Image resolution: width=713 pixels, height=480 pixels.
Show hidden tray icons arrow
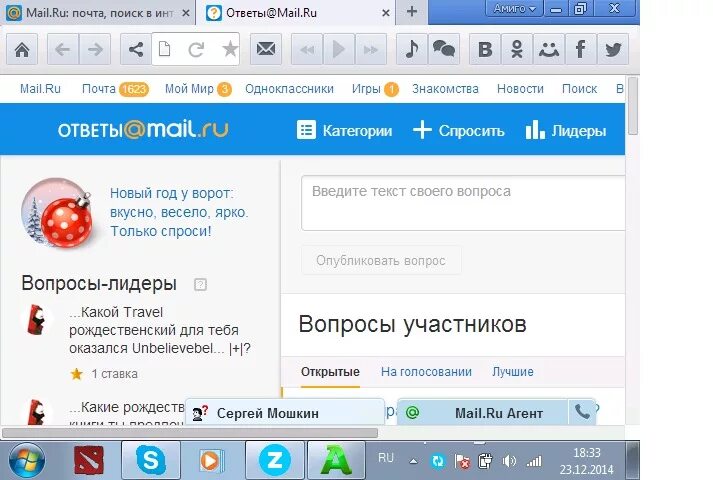[x=413, y=461]
